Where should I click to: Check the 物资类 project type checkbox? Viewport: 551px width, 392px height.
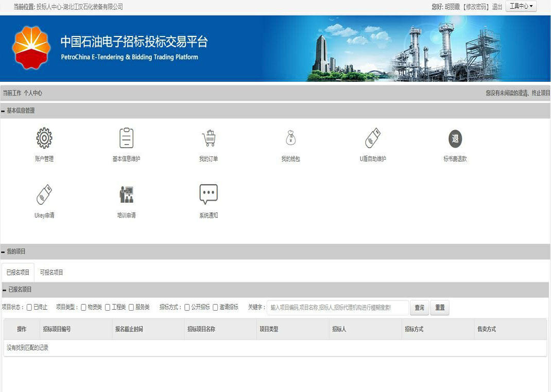tap(83, 308)
